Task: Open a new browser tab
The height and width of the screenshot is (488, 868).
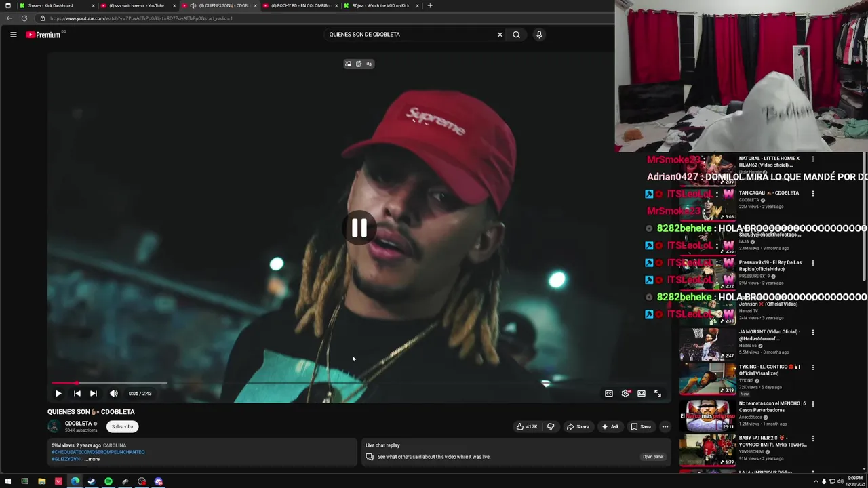Action: click(430, 5)
